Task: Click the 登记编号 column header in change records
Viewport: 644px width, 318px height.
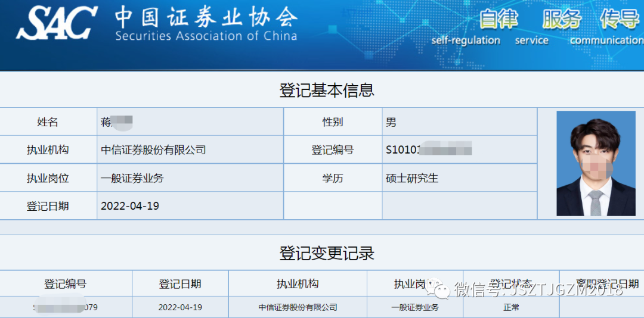Action: pos(66,283)
